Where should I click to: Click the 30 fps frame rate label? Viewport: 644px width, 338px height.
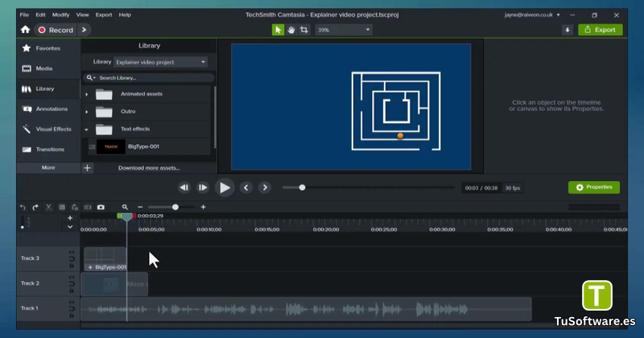[x=513, y=188]
